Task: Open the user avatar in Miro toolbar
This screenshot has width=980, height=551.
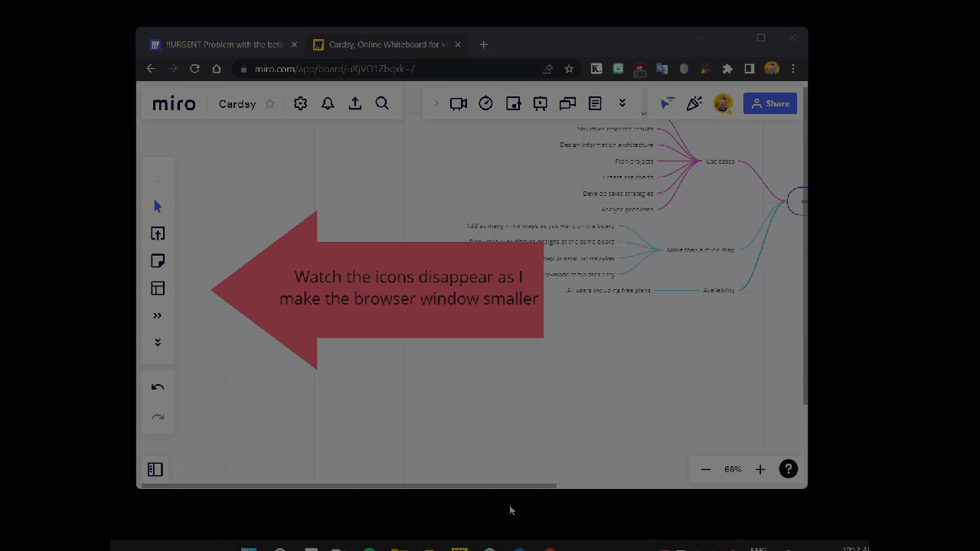Action: pyautogui.click(x=723, y=103)
